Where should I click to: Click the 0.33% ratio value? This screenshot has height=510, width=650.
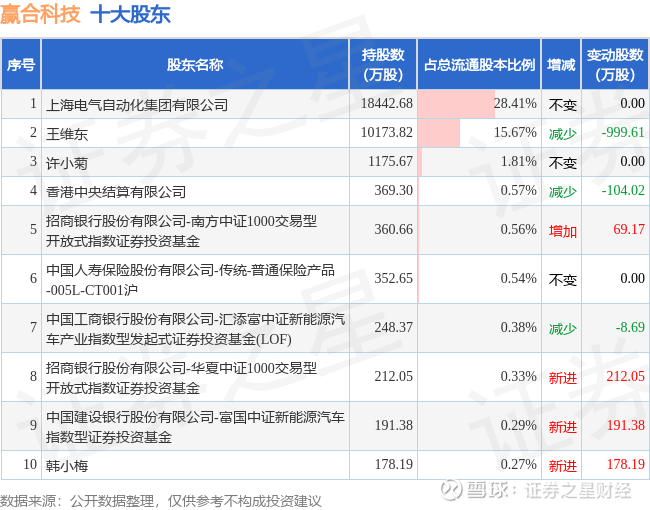[519, 376]
